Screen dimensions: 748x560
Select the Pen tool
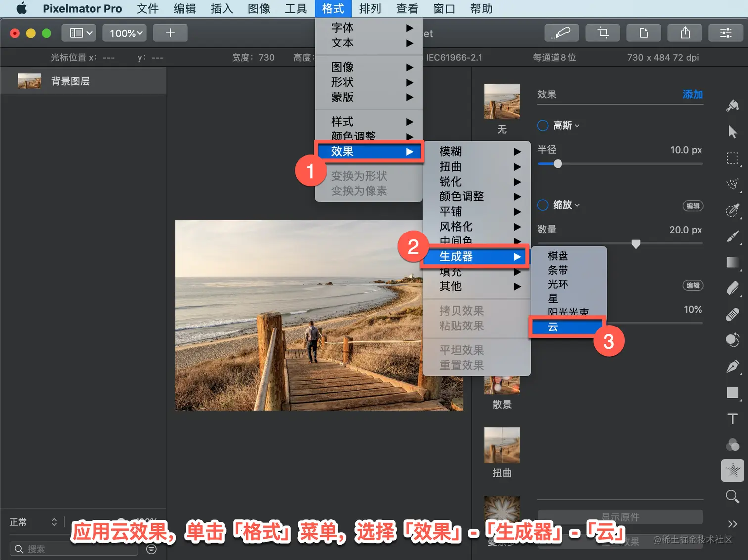pyautogui.click(x=733, y=366)
